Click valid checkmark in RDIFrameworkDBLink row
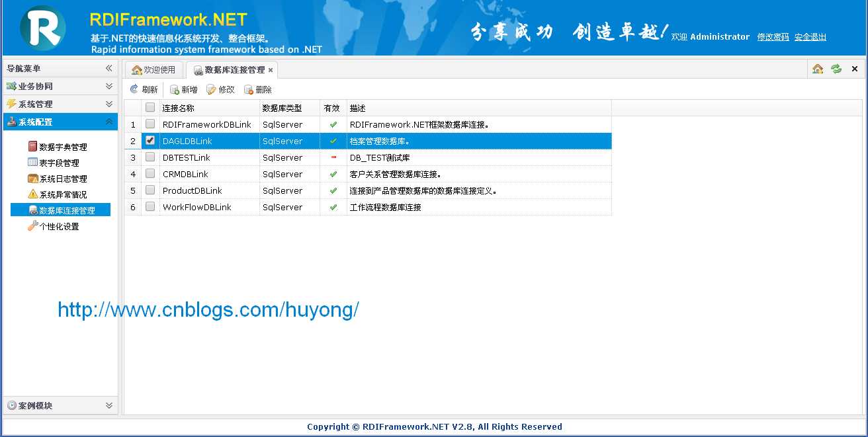The image size is (868, 437). point(333,124)
